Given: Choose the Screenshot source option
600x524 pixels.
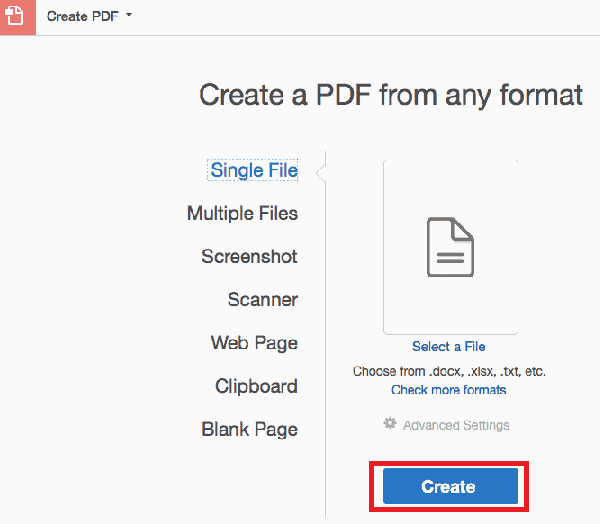Looking at the screenshot, I should 249,256.
